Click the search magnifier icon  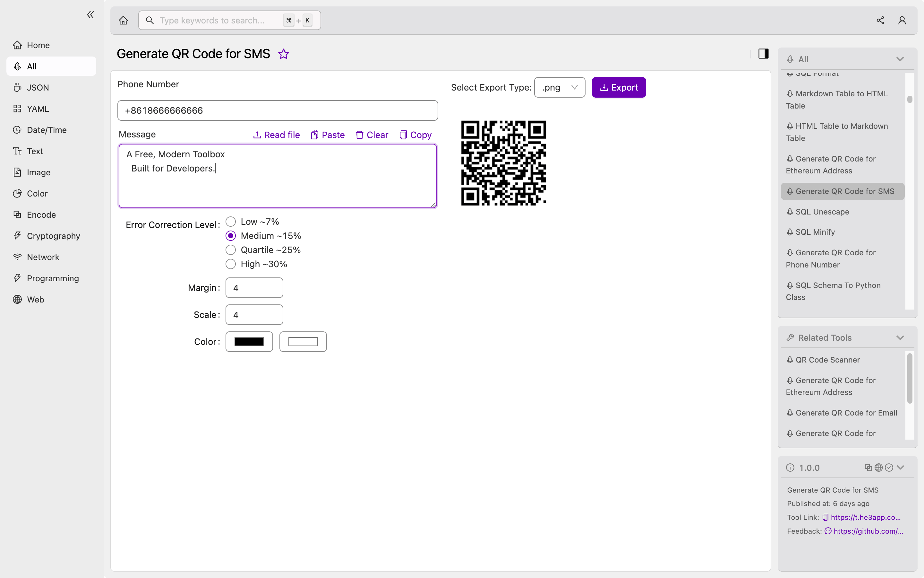[150, 20]
